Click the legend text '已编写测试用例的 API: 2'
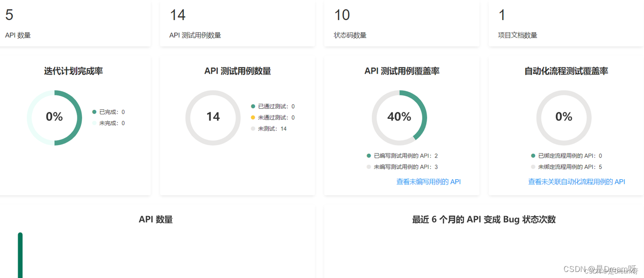Viewport: 644px width, 278px height. [x=406, y=156]
